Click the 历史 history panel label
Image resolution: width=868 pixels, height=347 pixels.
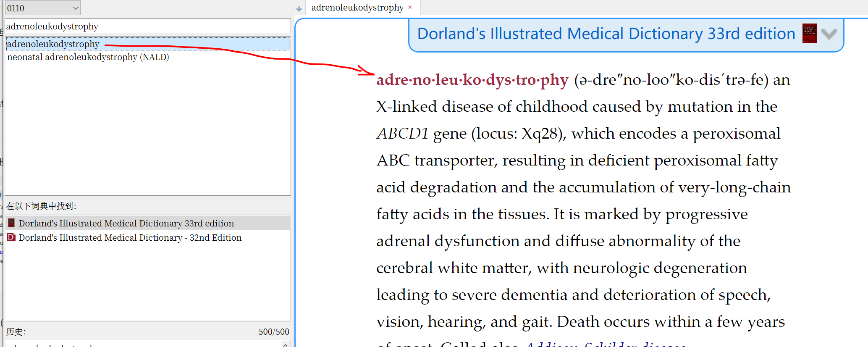click(16, 331)
